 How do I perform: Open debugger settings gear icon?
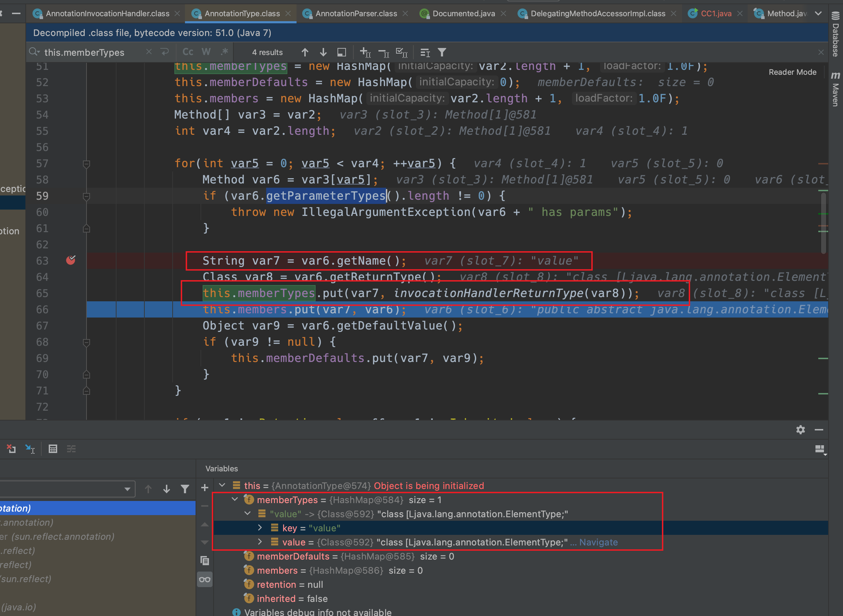click(800, 430)
